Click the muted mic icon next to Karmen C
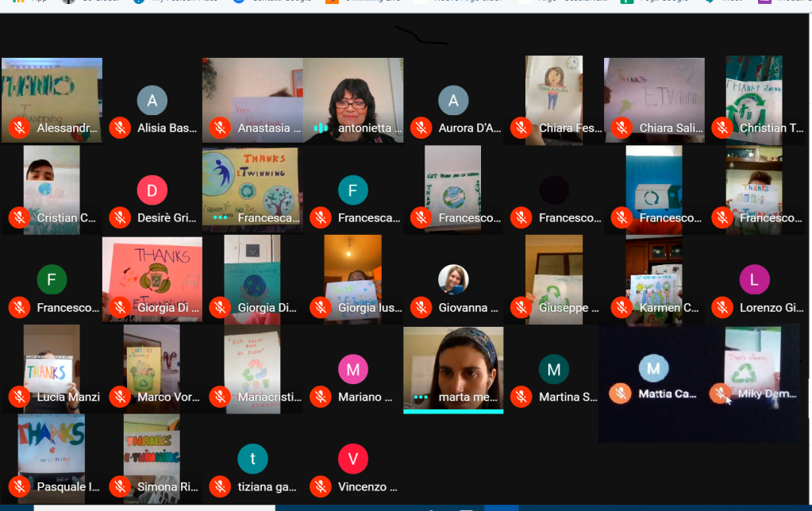 (x=622, y=307)
